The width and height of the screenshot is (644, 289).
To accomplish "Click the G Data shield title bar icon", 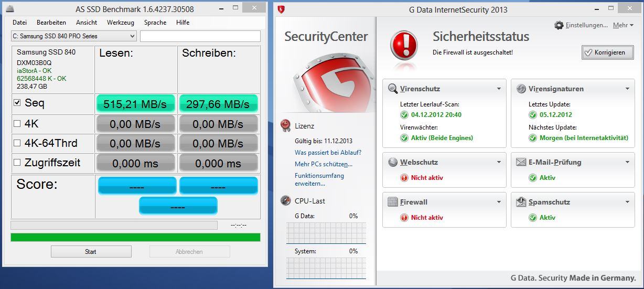I will click(x=282, y=9).
